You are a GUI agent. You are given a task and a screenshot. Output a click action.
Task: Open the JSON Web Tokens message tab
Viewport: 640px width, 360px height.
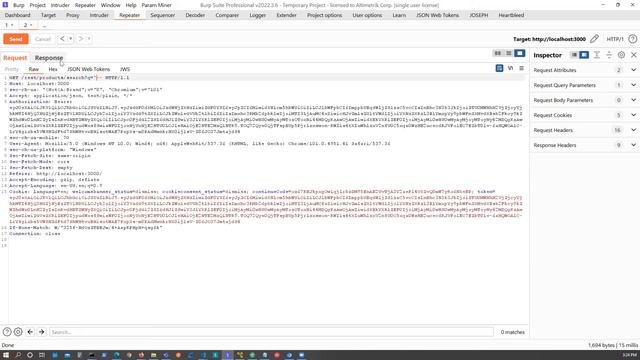[89, 69]
